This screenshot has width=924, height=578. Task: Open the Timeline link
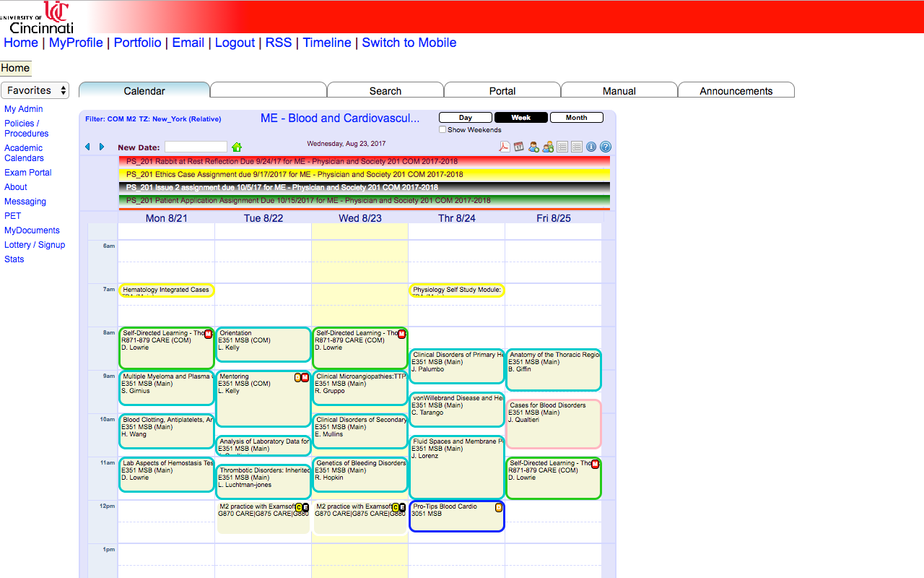click(327, 43)
